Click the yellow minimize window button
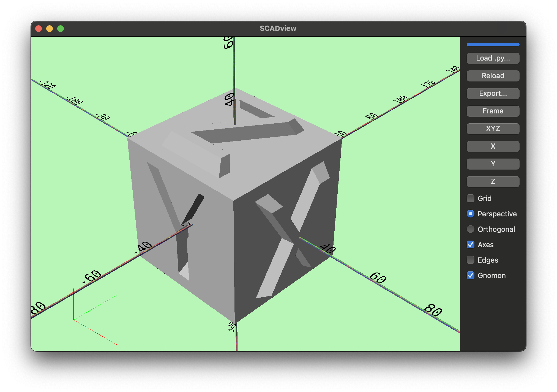This screenshot has height=392, width=557. tap(50, 28)
